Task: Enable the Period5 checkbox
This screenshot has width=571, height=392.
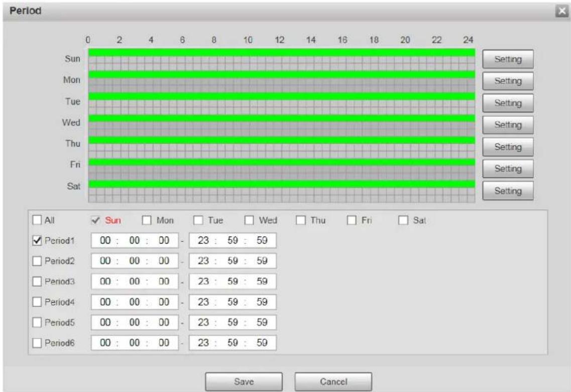Action: click(x=37, y=322)
